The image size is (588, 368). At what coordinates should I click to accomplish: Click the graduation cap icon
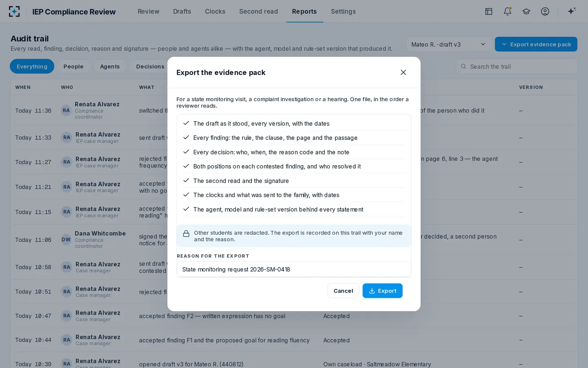pyautogui.click(x=526, y=11)
